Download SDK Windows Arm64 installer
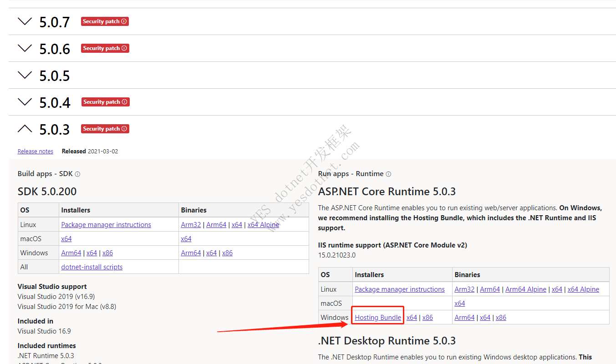This screenshot has width=616, height=364. (71, 253)
